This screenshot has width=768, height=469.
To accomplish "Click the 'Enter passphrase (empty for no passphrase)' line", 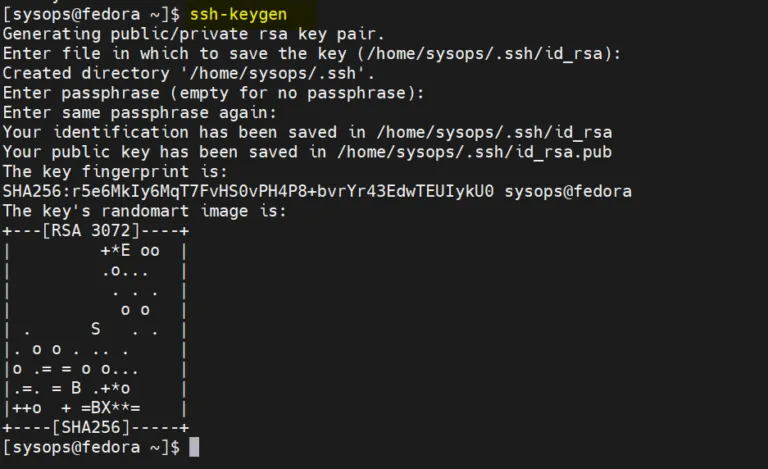I will 214,93.
